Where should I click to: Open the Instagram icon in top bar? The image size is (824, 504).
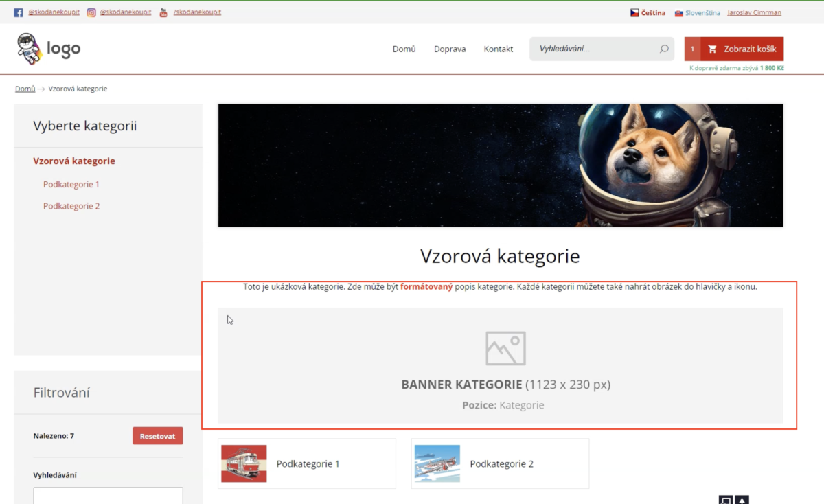click(91, 12)
